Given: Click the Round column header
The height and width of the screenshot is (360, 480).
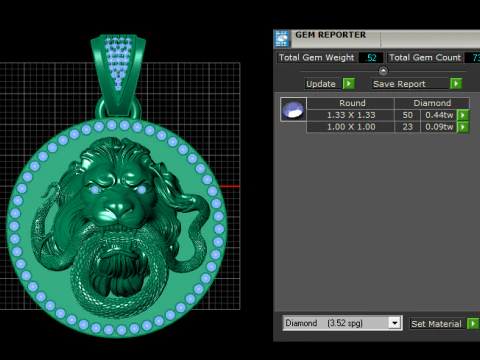Looking at the screenshot, I should point(351,103).
